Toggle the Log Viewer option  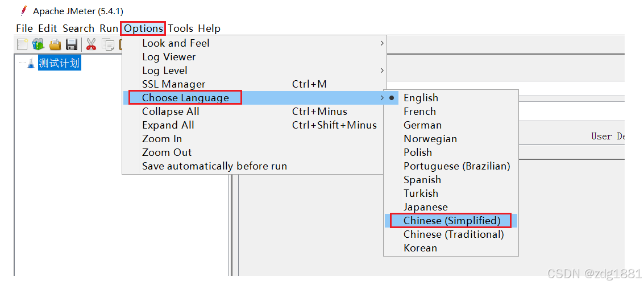pos(255,57)
